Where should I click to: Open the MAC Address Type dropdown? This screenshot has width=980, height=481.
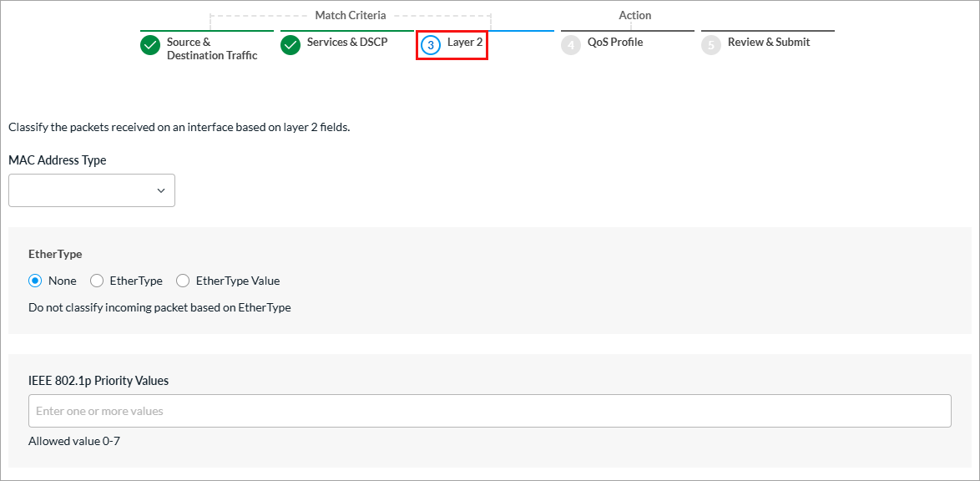click(92, 190)
